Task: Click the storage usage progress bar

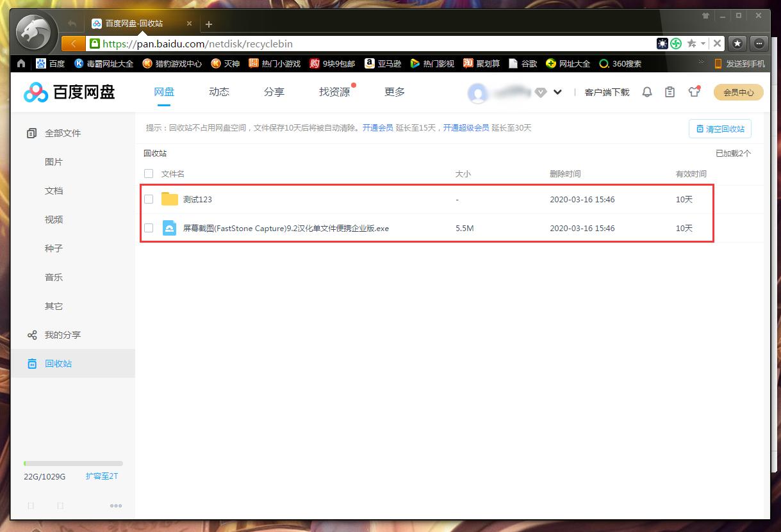Action: (72, 463)
